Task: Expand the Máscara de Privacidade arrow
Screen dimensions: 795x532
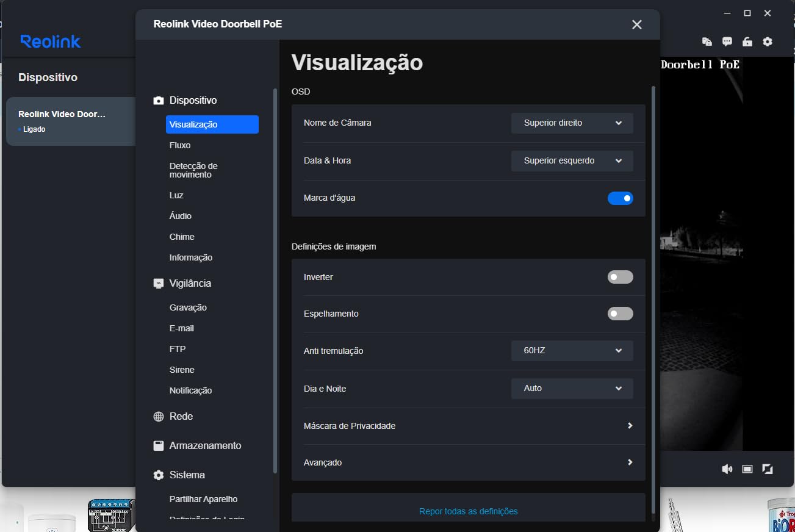Action: [630, 426]
